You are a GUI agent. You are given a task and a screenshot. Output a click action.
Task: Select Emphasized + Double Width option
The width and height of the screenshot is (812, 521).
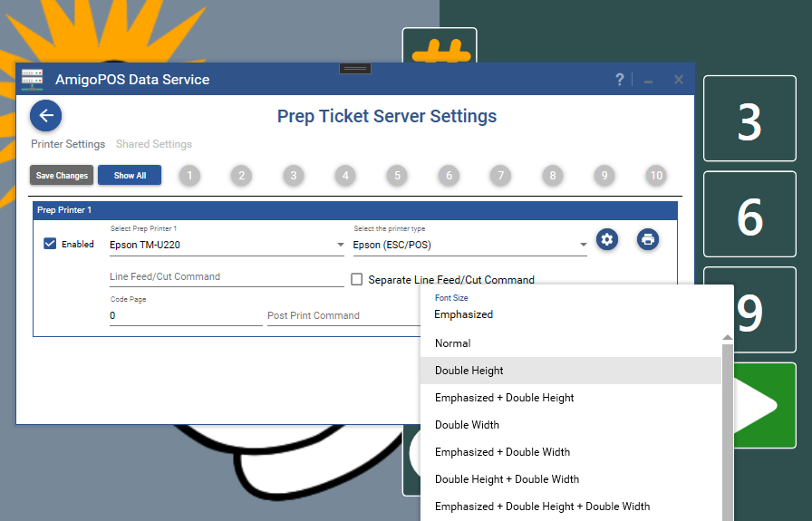tap(502, 452)
